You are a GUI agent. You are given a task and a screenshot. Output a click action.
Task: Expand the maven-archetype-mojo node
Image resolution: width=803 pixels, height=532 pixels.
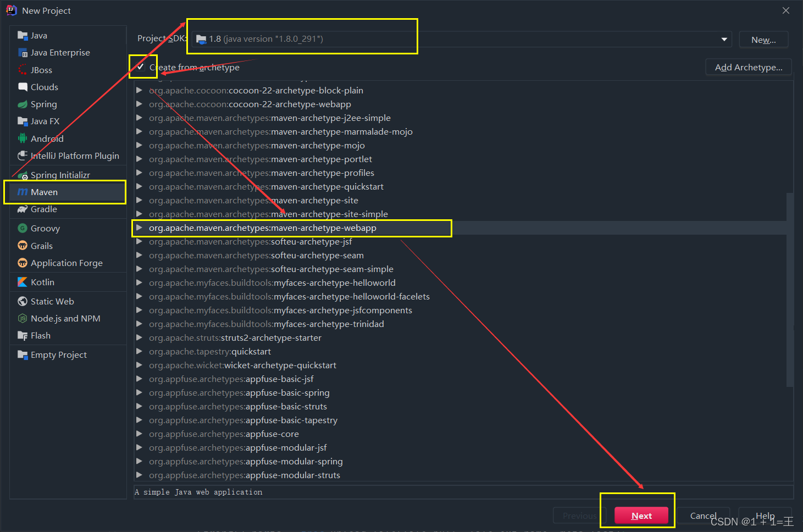point(139,145)
